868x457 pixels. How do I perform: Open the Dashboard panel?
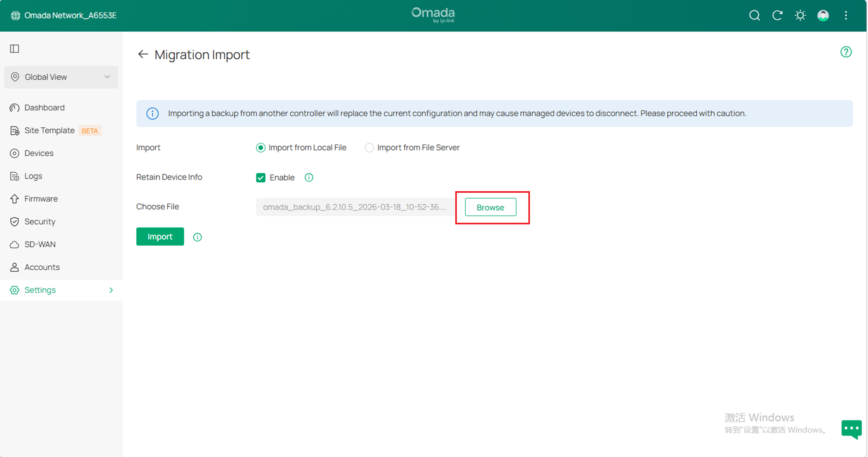click(x=44, y=107)
